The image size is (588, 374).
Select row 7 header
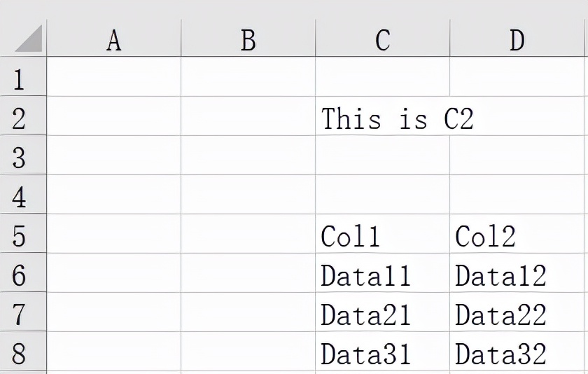23,312
